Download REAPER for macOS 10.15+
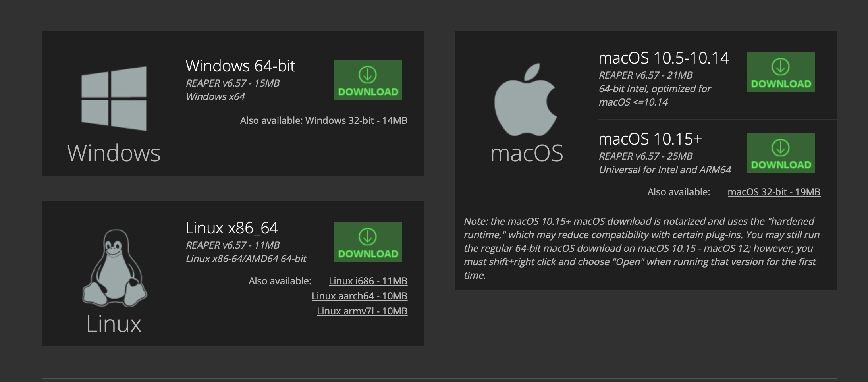Viewport: 868px width, 382px height. [x=781, y=153]
